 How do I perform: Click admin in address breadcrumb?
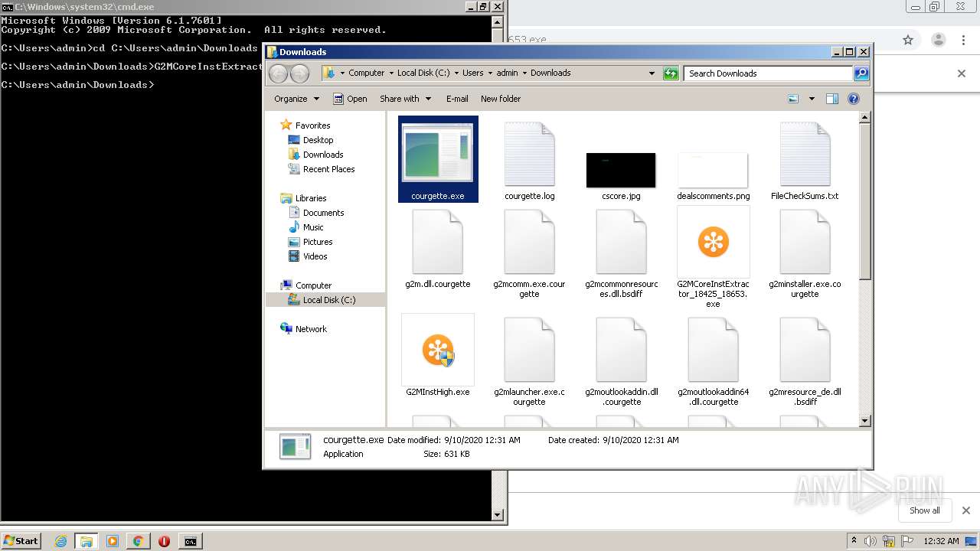507,73
